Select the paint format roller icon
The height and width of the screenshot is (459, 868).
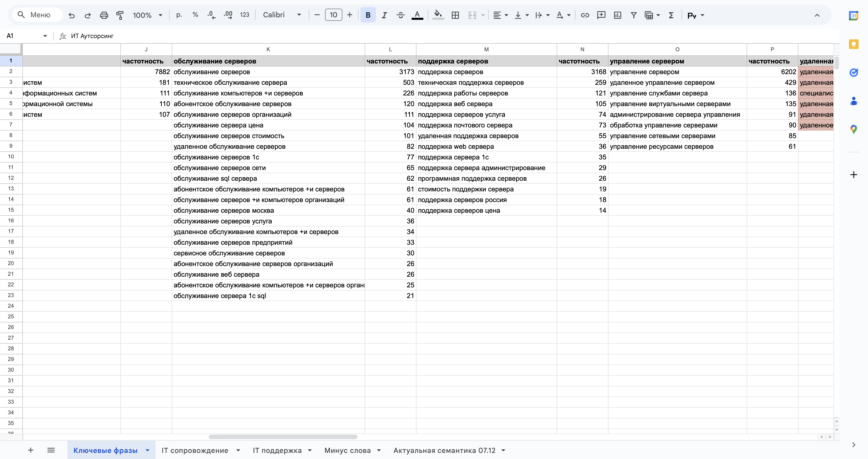pos(120,15)
